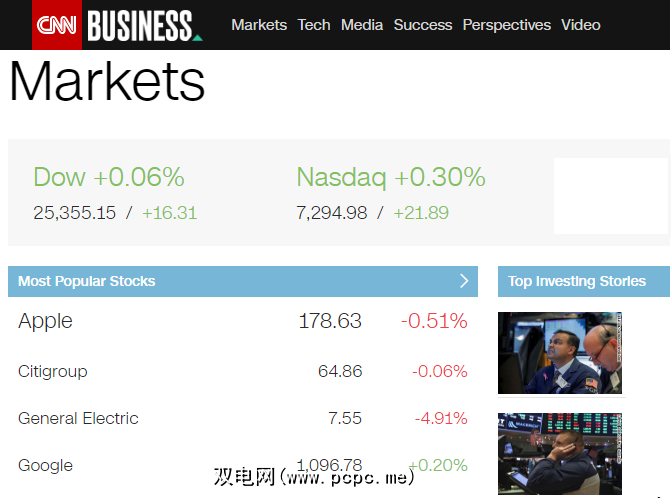Open the Apple stock quote
This screenshot has width=671, height=500.
tap(46, 321)
